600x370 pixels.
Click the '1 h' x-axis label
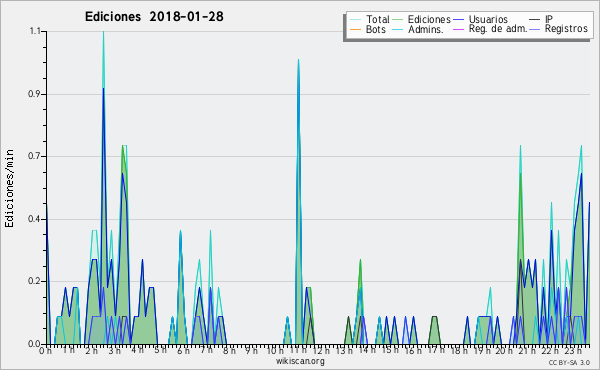tap(68, 350)
